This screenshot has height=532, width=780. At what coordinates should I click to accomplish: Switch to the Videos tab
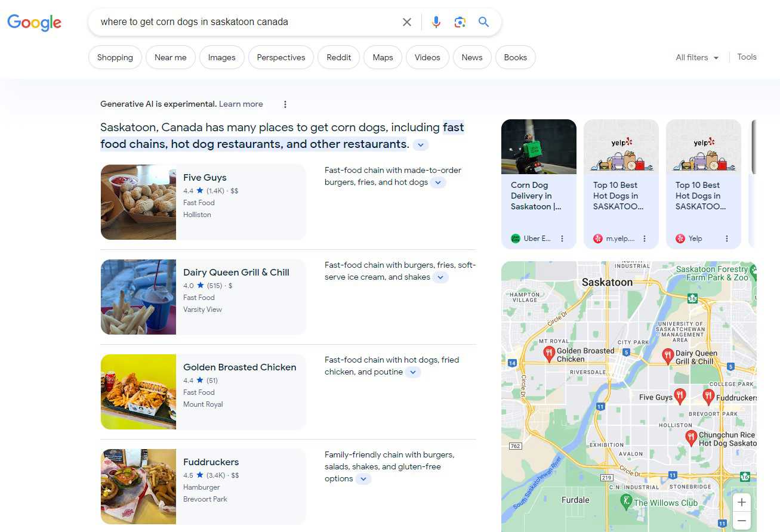(x=427, y=57)
